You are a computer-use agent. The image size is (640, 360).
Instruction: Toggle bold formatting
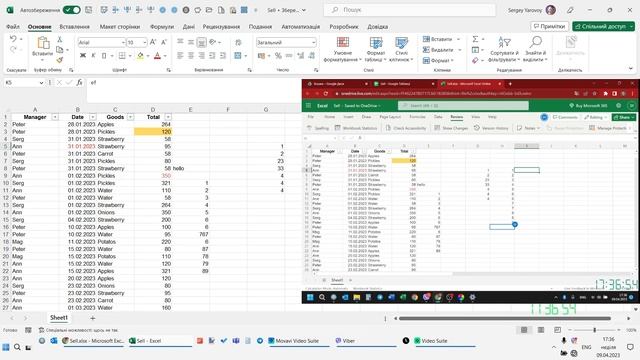tap(83, 56)
